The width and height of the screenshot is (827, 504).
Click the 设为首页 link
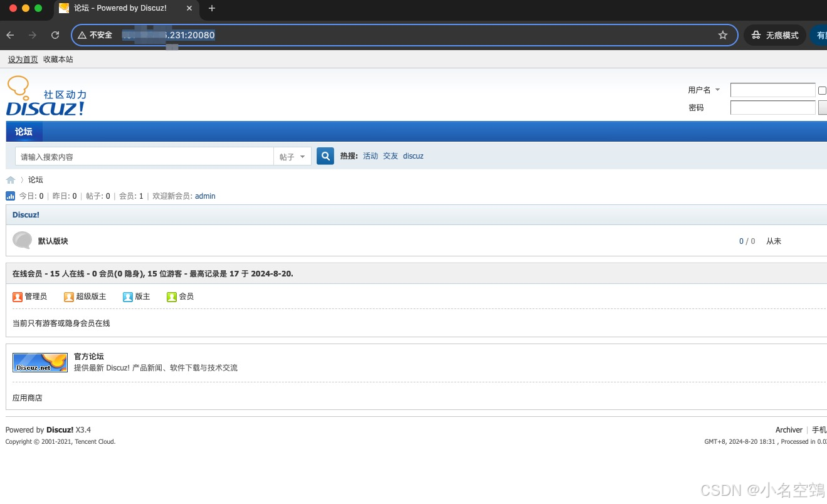(23, 59)
